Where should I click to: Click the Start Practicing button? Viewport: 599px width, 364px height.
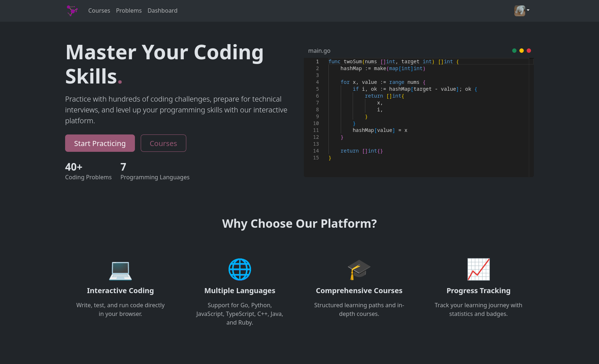[x=100, y=143]
